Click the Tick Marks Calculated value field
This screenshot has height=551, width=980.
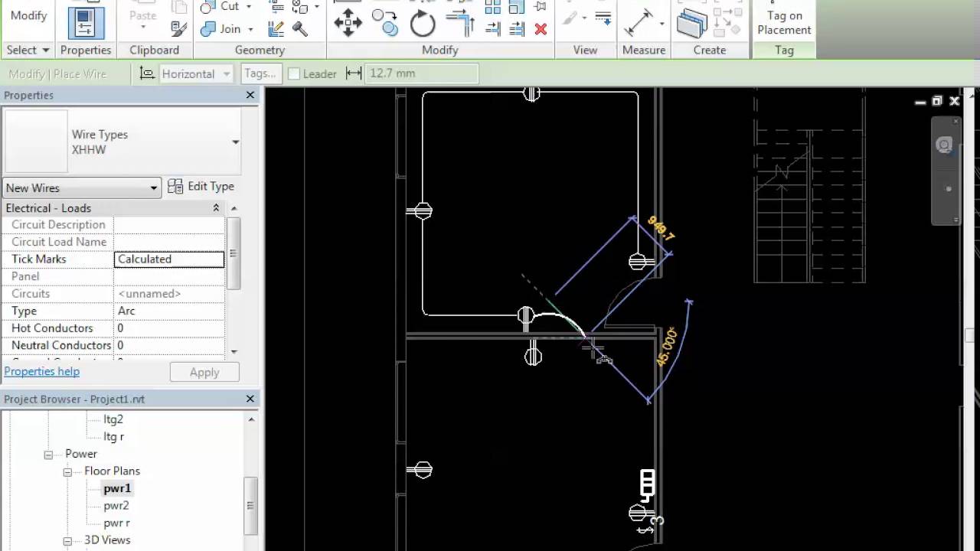click(169, 259)
